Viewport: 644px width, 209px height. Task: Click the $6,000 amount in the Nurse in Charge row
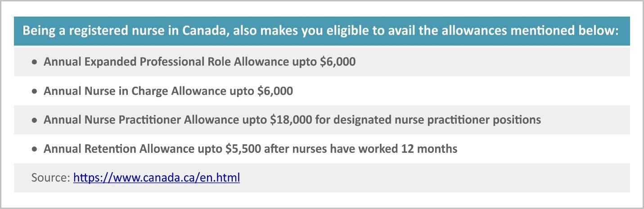(x=275, y=91)
